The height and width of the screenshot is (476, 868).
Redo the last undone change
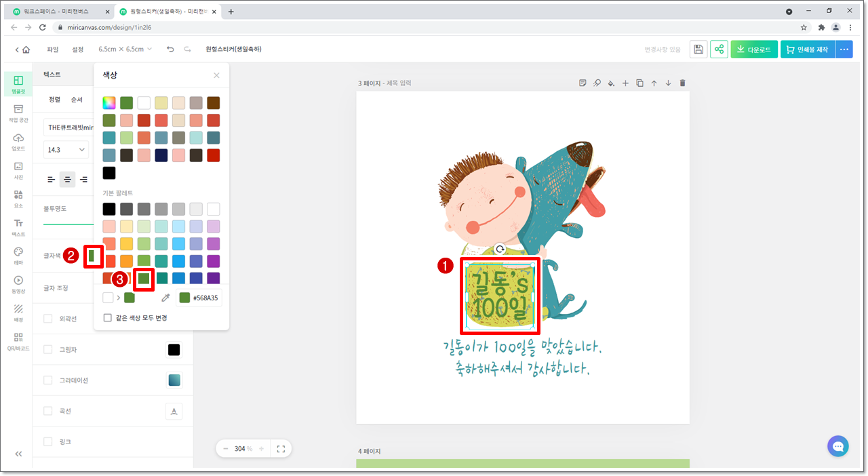click(187, 49)
